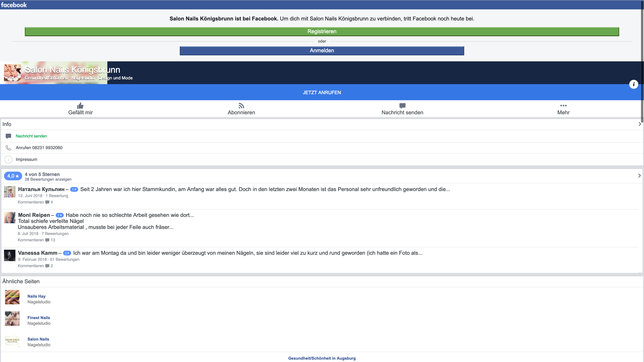This screenshot has height=362, width=644.
Task: Open the Mehr three-dots menu
Action: (x=563, y=105)
